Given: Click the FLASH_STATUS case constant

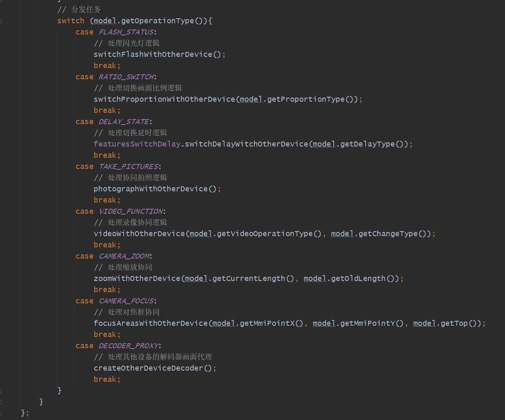Looking at the screenshot, I should pos(126,32).
